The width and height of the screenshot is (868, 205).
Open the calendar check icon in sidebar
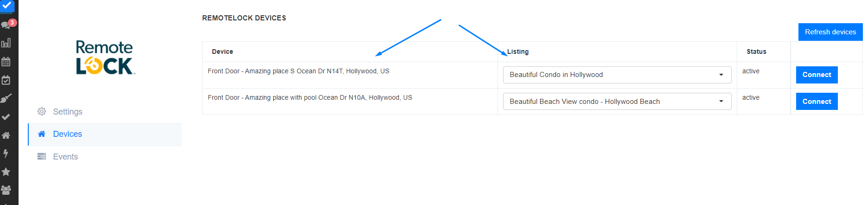pyautogui.click(x=6, y=80)
